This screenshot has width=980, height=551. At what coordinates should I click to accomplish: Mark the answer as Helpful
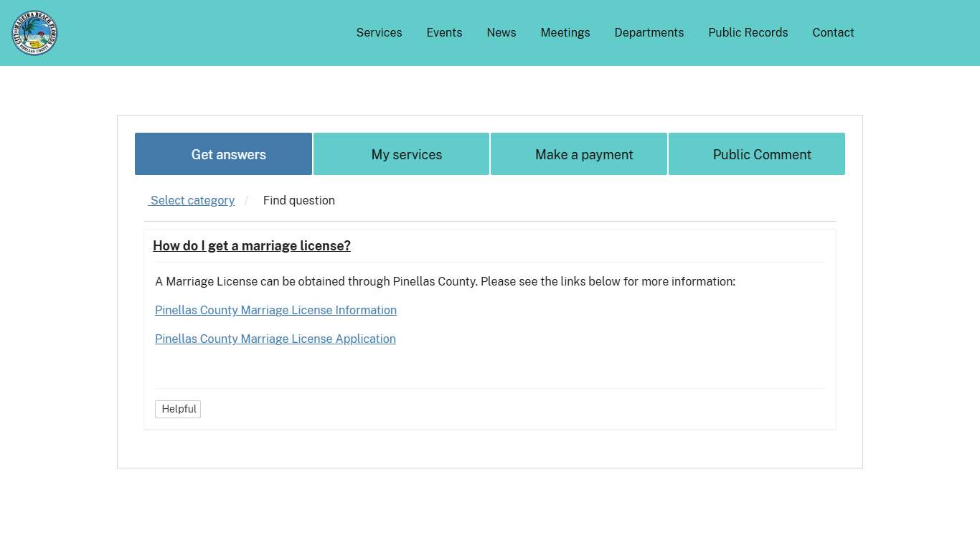(178, 409)
